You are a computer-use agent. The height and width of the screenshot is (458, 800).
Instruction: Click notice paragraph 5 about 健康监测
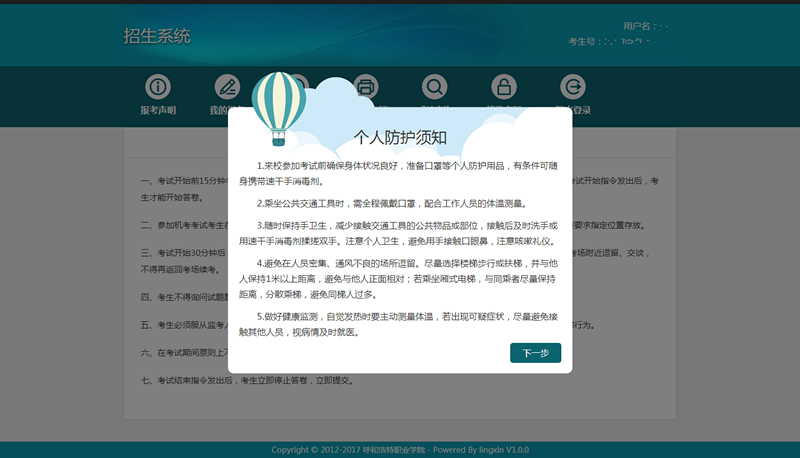[x=400, y=324]
